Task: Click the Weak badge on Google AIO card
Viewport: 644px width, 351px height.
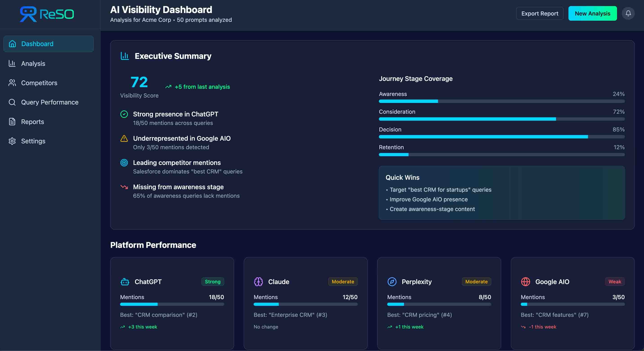Action: [x=615, y=282]
